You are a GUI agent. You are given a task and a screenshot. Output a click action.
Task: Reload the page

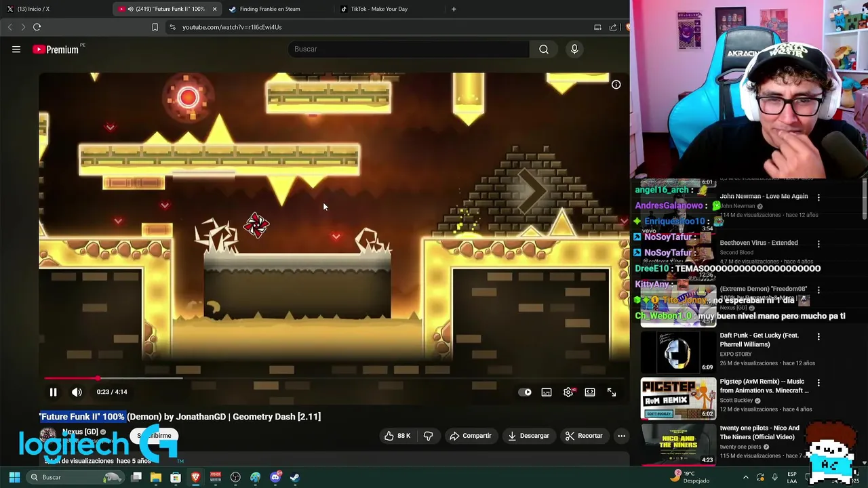pos(37,27)
